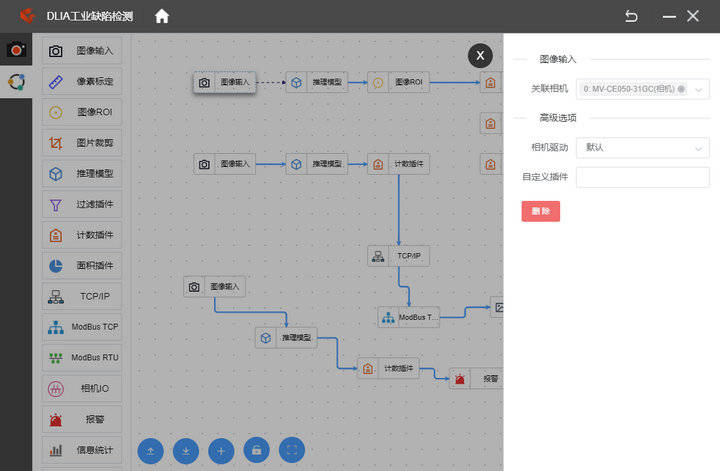Screen dimensions: 720x471
Task: Click the home icon in title bar
Action: point(162,16)
